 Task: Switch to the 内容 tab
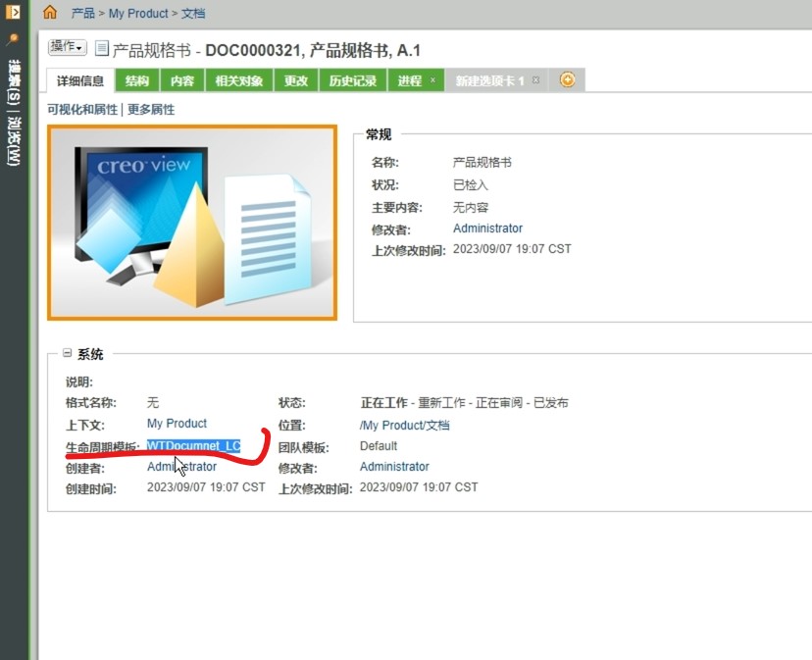click(181, 80)
